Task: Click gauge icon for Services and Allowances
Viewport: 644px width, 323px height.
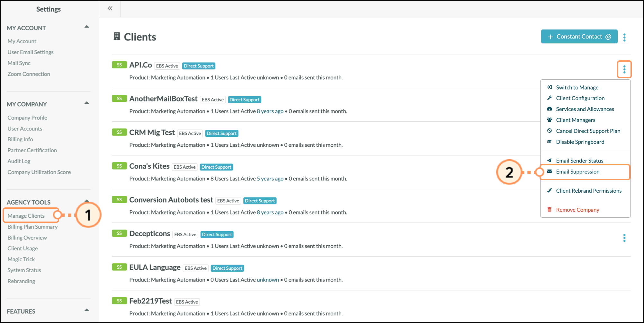Action: tap(550, 109)
